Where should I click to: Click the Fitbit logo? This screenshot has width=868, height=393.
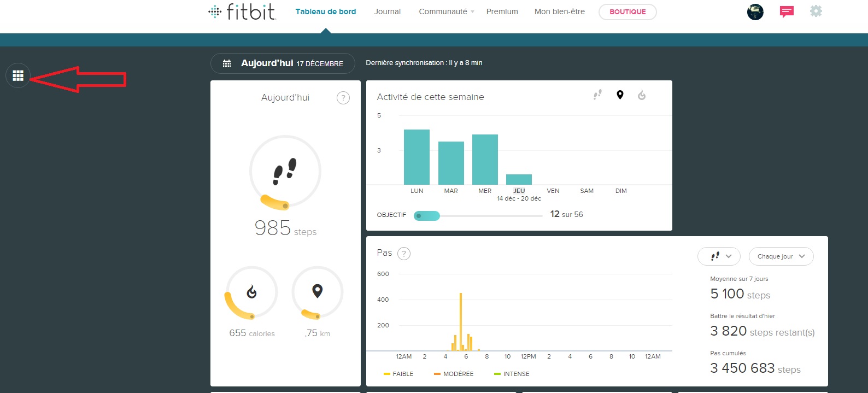click(x=242, y=11)
